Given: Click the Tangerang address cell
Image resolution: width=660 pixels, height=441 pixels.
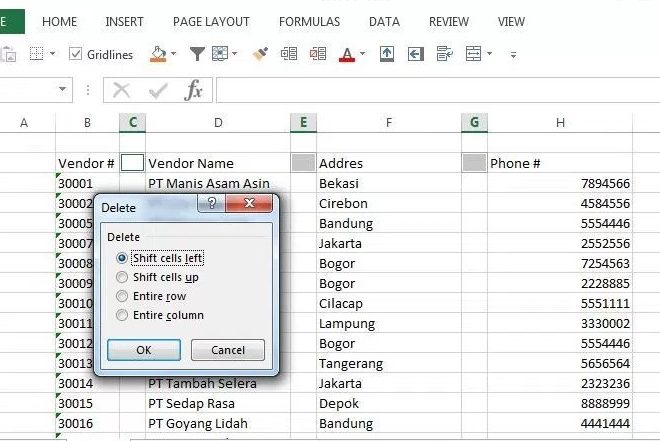Looking at the screenshot, I should point(389,364).
